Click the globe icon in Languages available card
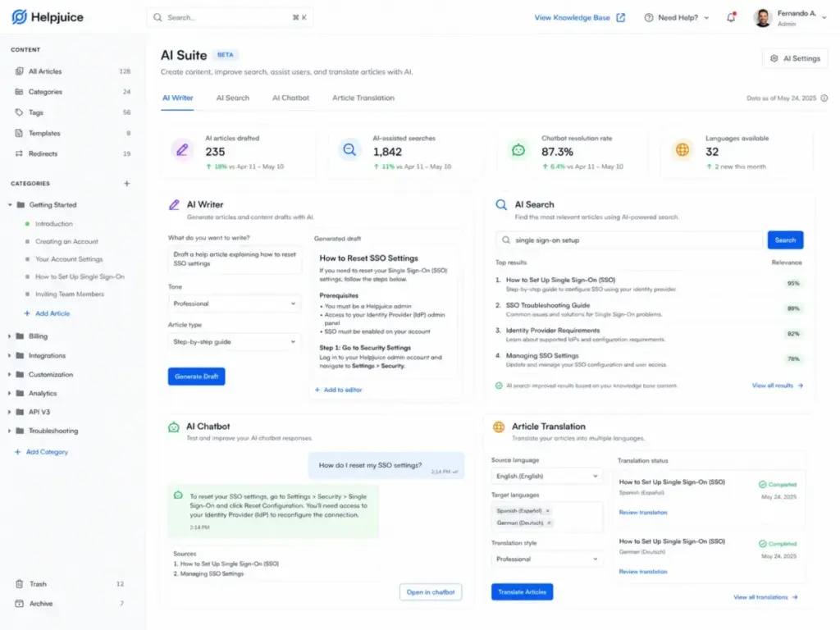The width and height of the screenshot is (840, 630). click(x=682, y=150)
